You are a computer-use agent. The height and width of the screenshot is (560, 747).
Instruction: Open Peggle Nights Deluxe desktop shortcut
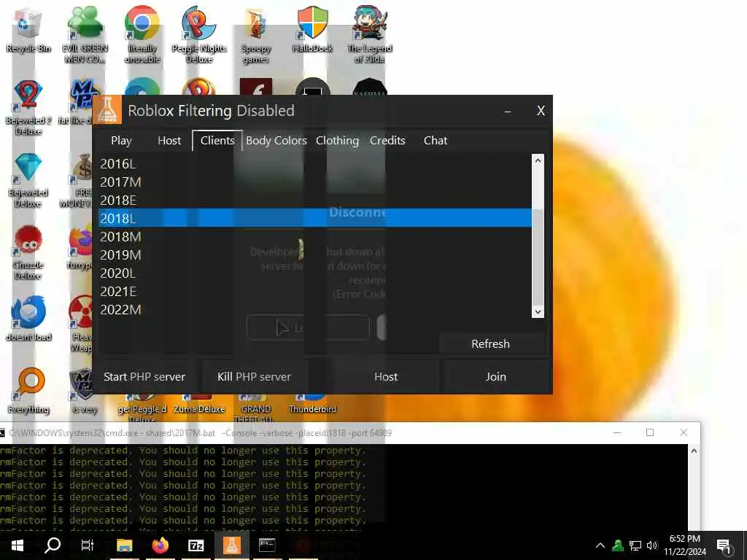tap(199, 34)
